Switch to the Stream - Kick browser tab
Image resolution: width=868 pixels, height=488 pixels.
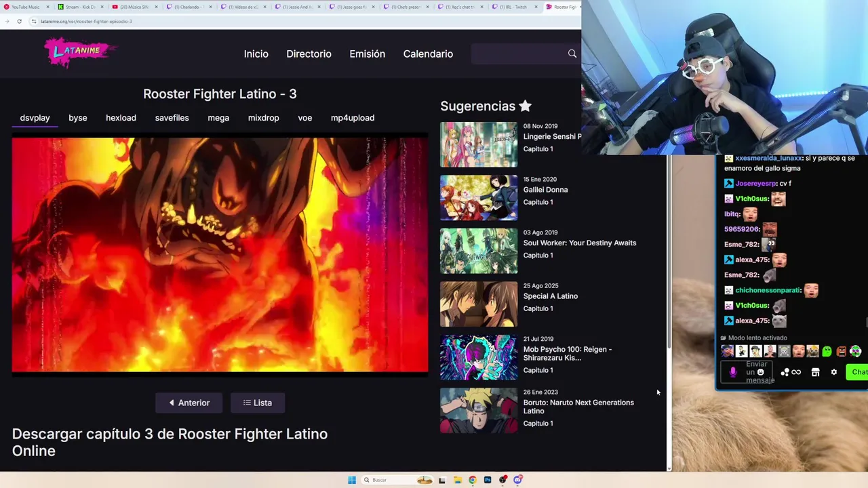click(x=79, y=7)
